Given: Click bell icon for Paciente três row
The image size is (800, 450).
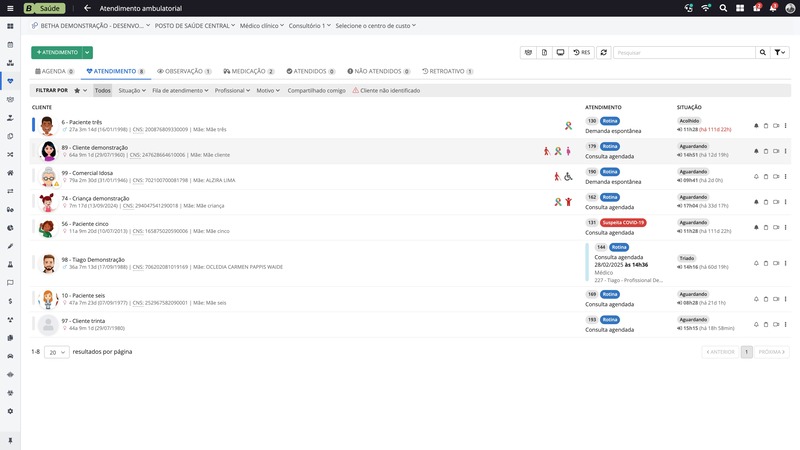Looking at the screenshot, I should [x=754, y=125].
